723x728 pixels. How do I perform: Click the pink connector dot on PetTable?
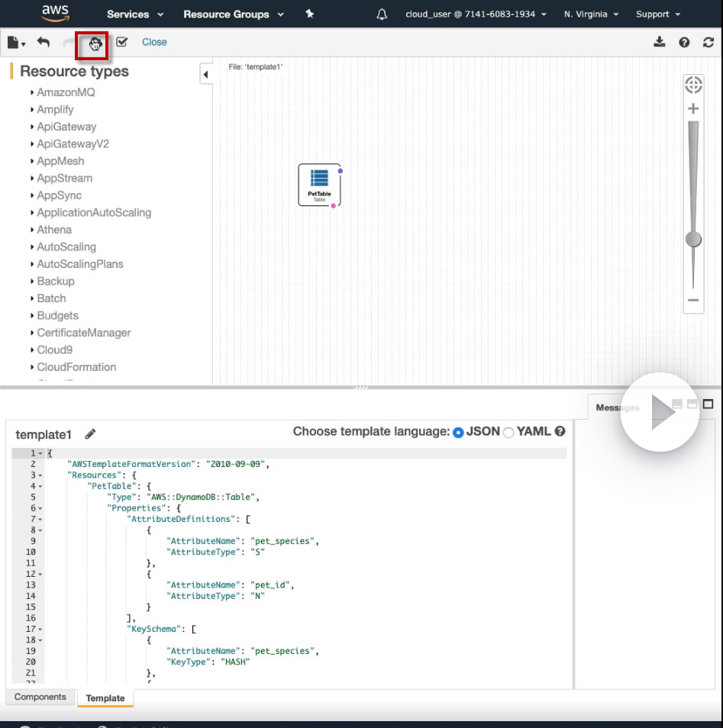(x=333, y=206)
